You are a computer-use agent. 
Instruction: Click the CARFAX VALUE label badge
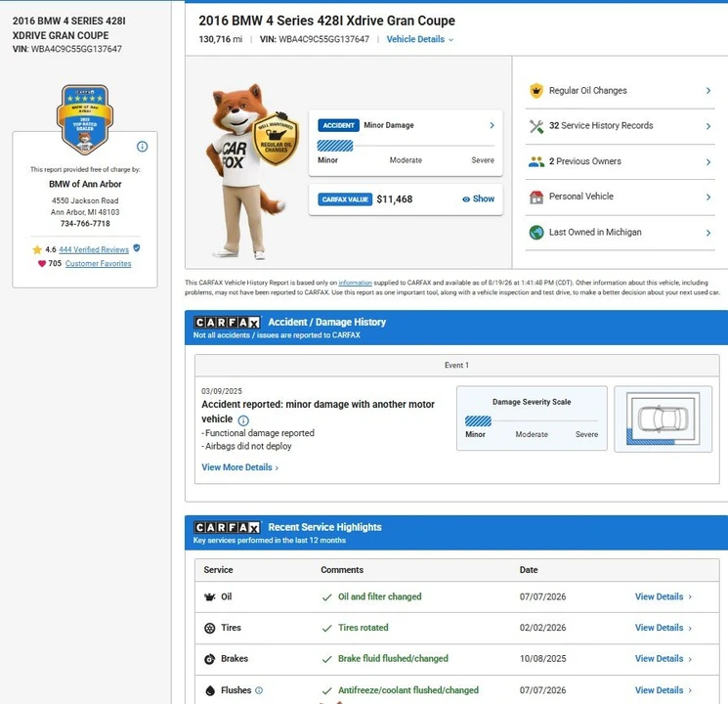[x=345, y=199]
